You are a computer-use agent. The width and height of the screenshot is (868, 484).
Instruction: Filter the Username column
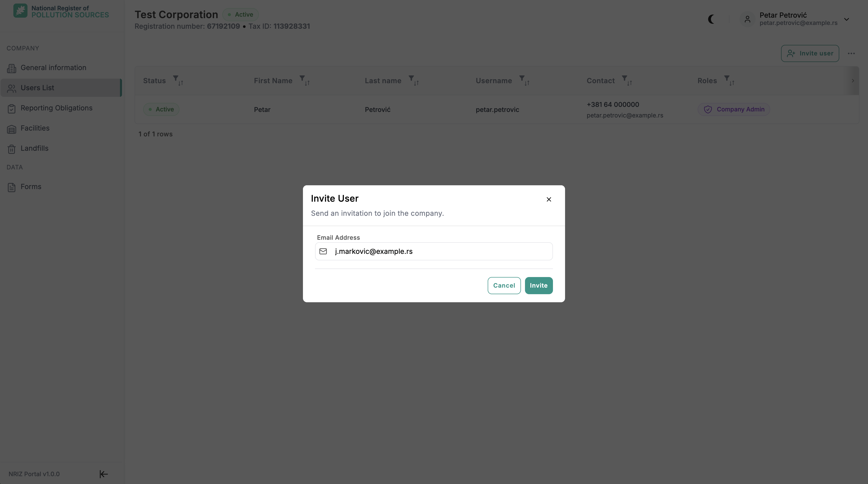pos(522,78)
